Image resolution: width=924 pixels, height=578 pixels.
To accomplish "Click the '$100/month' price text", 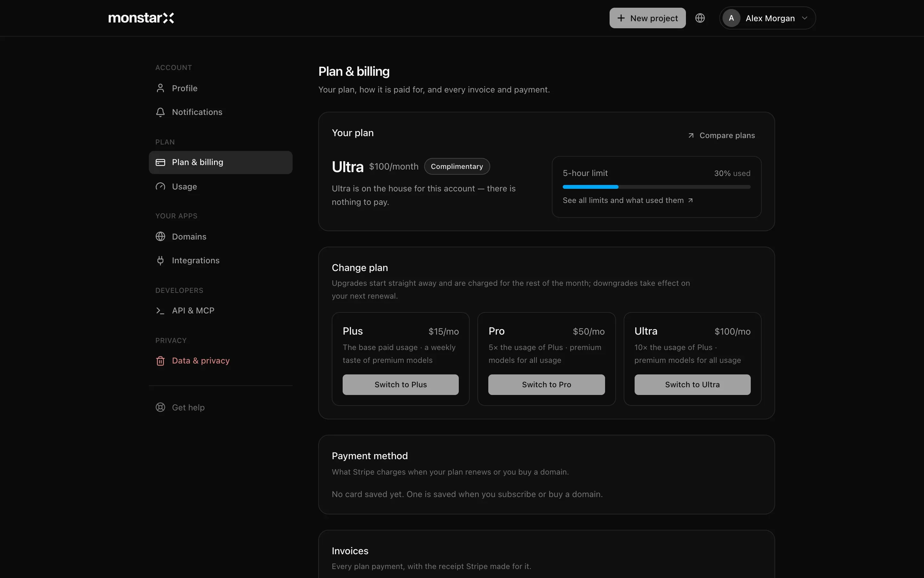I will [394, 167].
